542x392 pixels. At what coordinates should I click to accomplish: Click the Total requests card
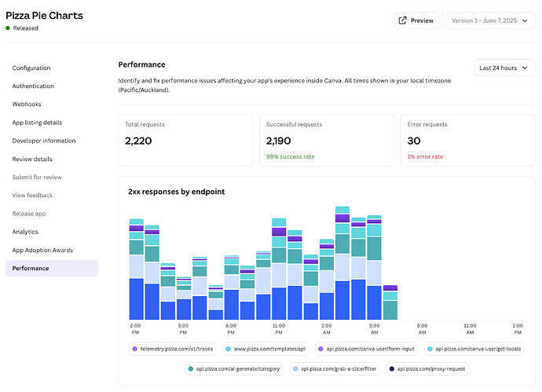pyautogui.click(x=185, y=141)
